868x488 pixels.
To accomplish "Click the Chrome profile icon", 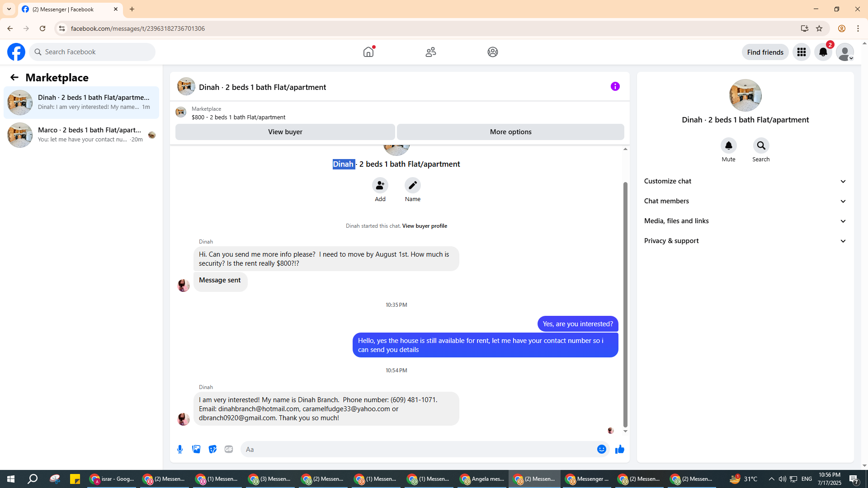I will point(841,28).
